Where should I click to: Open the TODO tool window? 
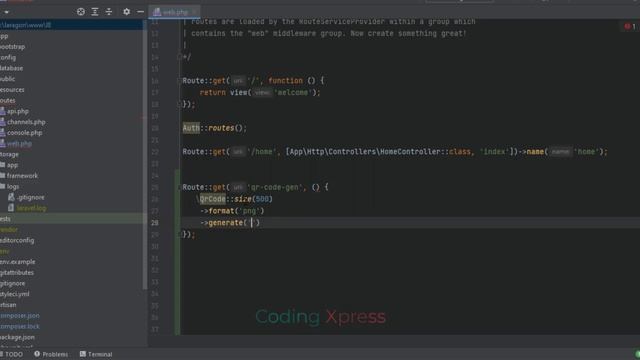pyautogui.click(x=12, y=354)
